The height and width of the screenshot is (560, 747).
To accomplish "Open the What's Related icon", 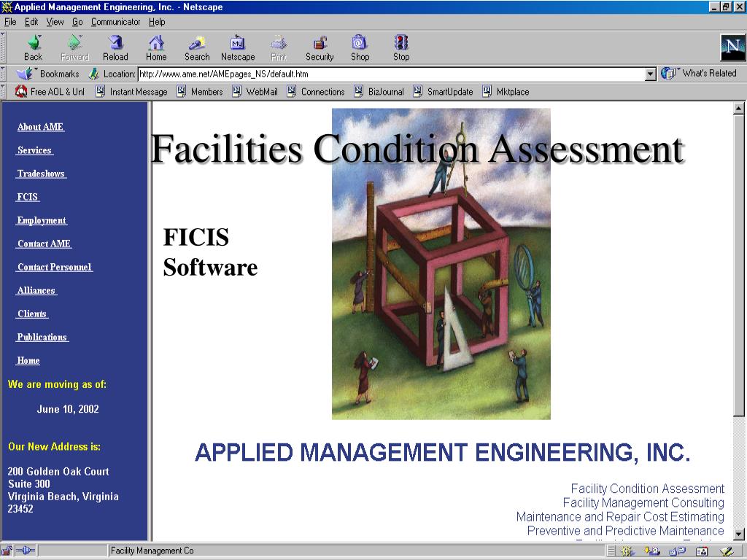I will coord(668,74).
